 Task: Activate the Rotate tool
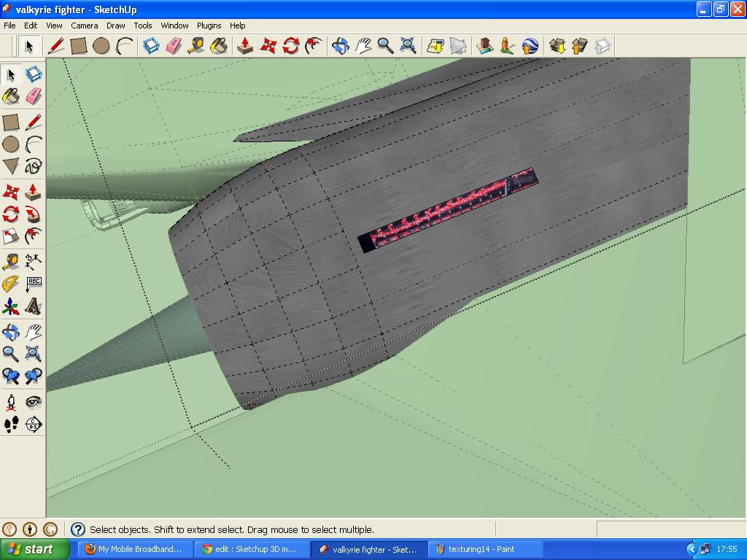[10, 214]
